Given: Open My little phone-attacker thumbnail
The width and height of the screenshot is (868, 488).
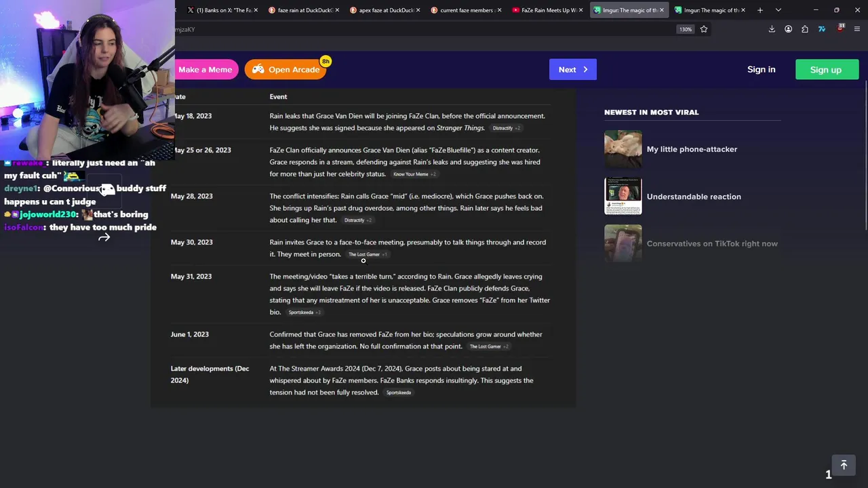Looking at the screenshot, I should [623, 149].
